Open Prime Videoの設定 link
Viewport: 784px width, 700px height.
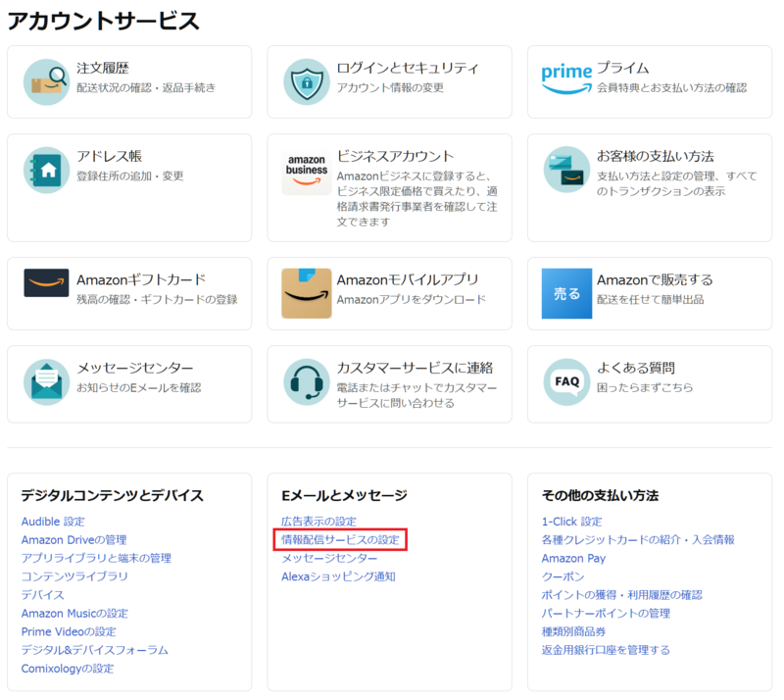click(x=69, y=631)
